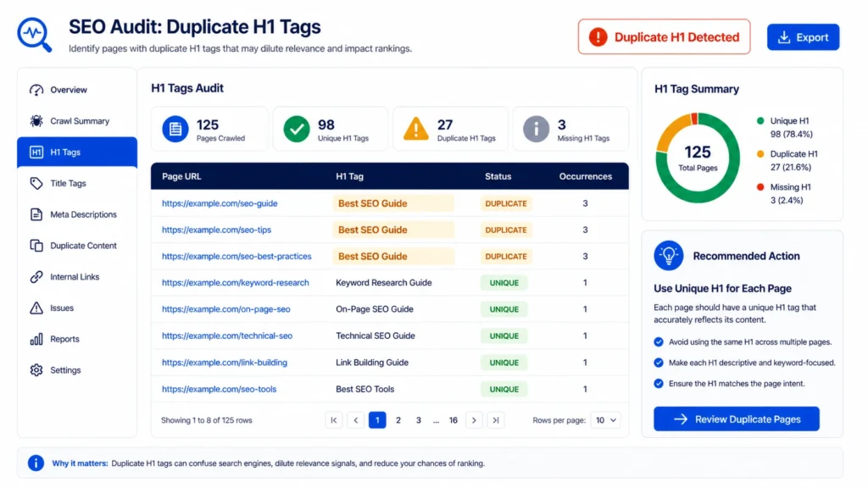Viewport: 868px width, 488px height.
Task: Click checkmark beside Ensure the H1 matches intent
Action: (659, 384)
